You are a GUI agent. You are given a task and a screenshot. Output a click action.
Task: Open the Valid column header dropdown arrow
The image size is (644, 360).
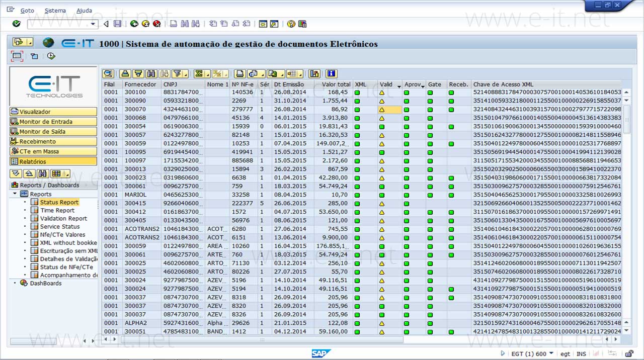coord(399,85)
